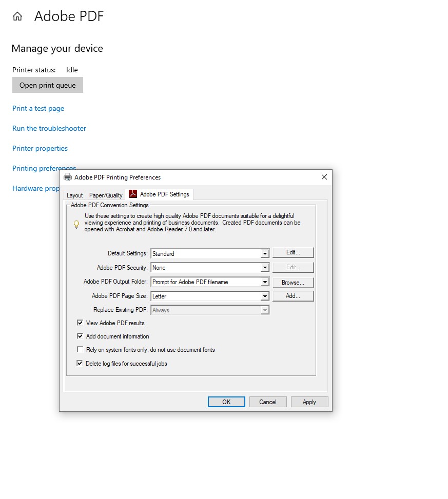The height and width of the screenshot is (499, 448).
Task: Open the Print a test page link
Action: (38, 108)
